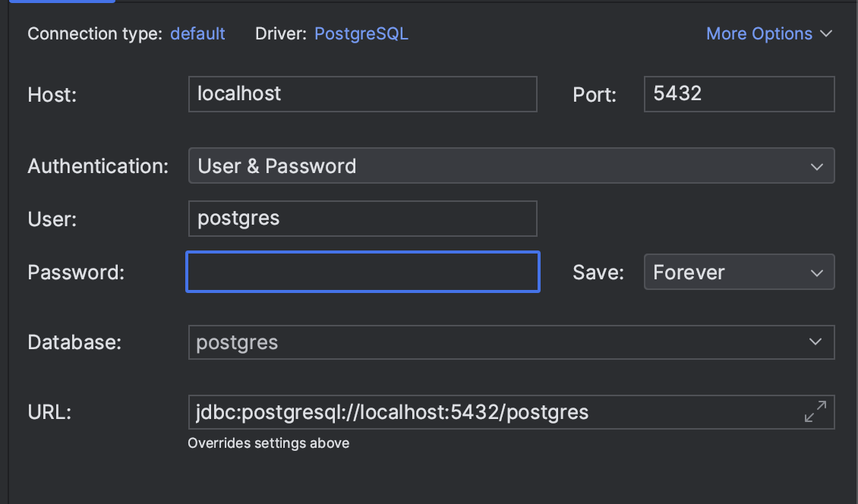Viewport: 858px width, 504px height.
Task: Focus the Host input field
Action: coord(363,94)
